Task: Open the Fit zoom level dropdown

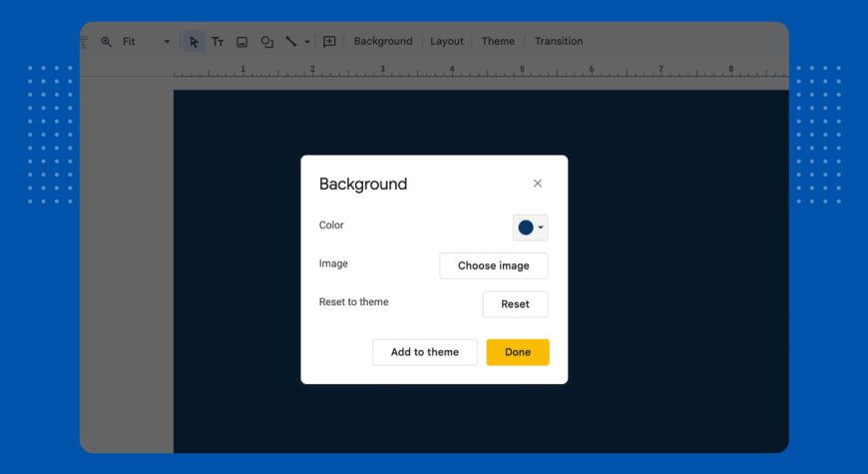Action: tap(146, 42)
